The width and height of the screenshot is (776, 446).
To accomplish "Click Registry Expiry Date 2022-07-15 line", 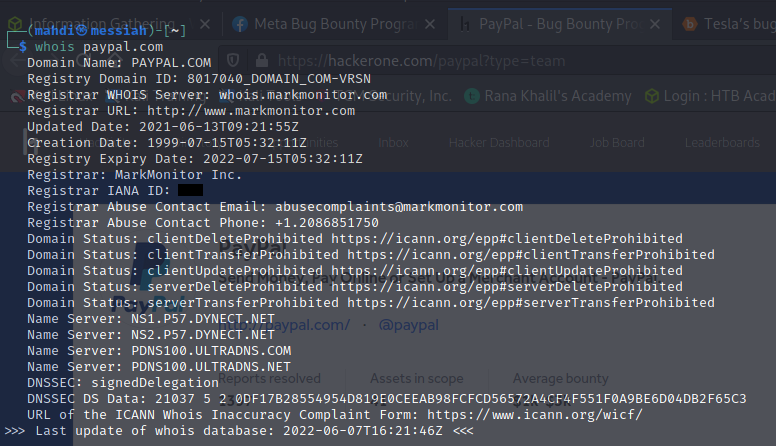I will (195, 158).
